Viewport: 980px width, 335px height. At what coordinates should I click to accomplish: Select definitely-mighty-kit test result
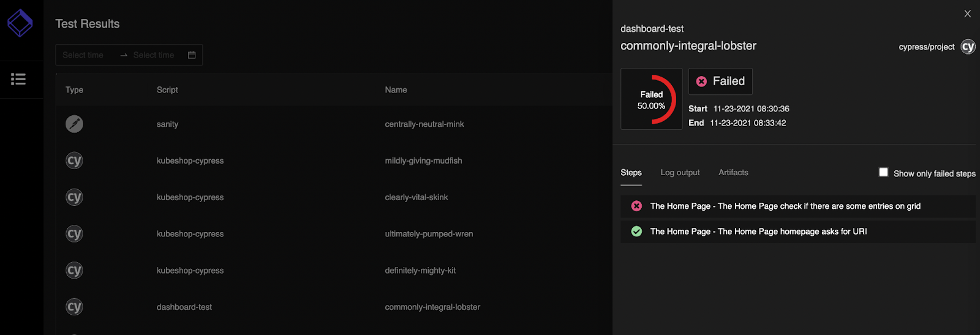coord(420,271)
